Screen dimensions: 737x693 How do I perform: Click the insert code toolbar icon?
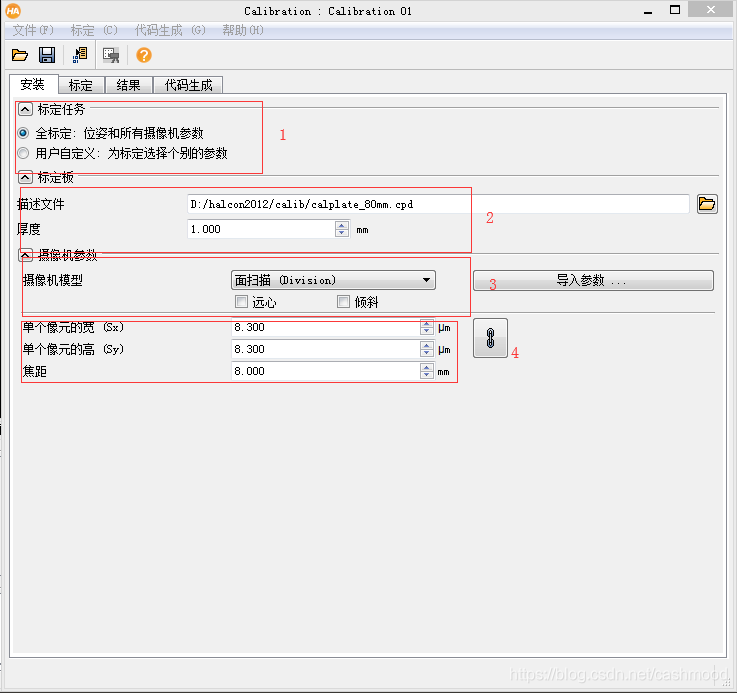coord(80,55)
